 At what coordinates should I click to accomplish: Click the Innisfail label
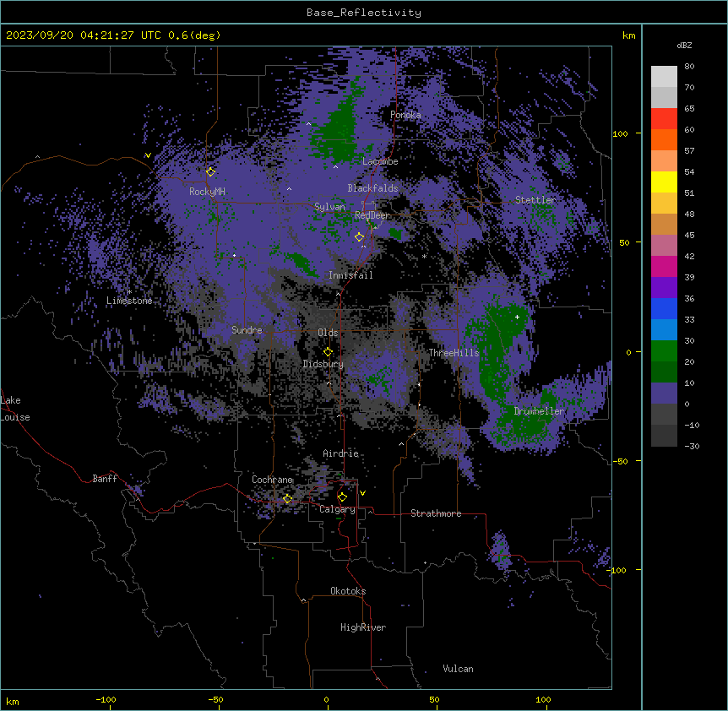tap(350, 275)
